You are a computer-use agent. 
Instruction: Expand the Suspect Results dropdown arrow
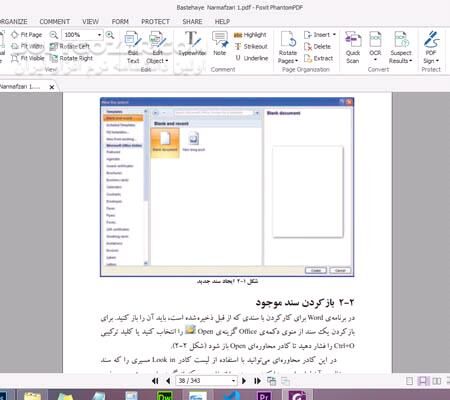(x=411, y=61)
